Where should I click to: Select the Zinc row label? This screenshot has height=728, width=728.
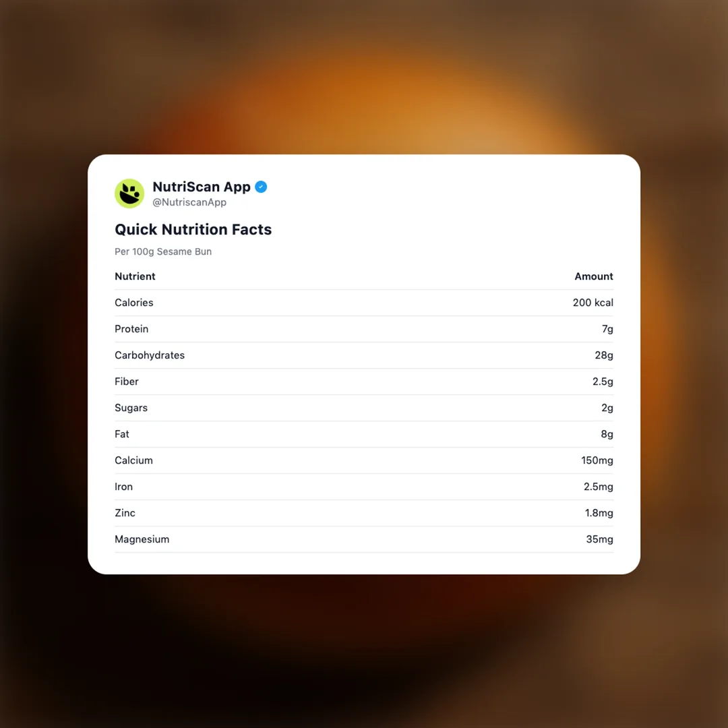point(125,513)
